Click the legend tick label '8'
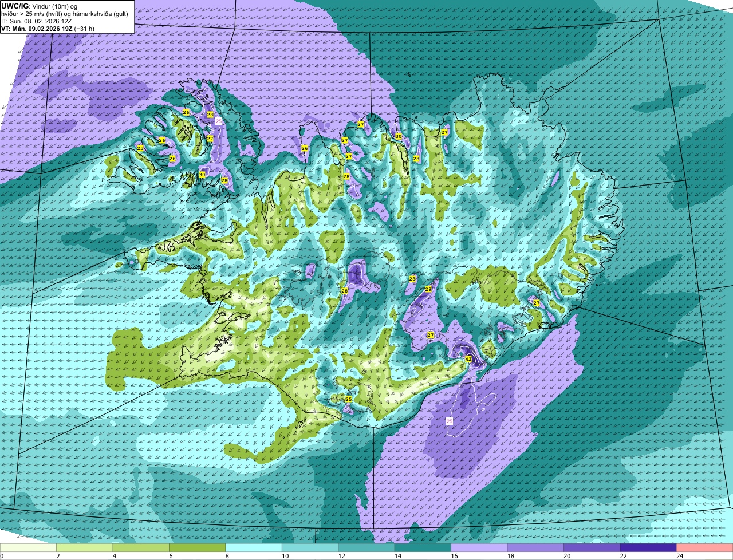The height and width of the screenshot is (560, 733). (227, 556)
